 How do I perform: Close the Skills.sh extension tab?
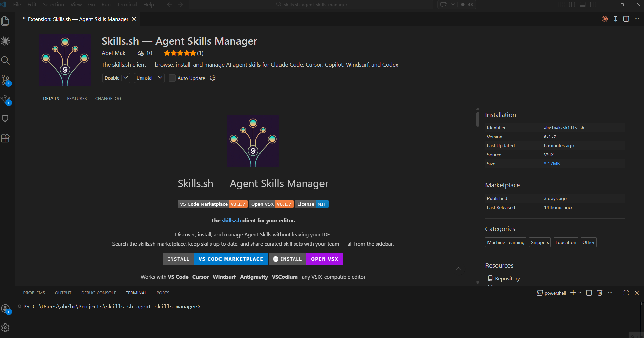134,19
